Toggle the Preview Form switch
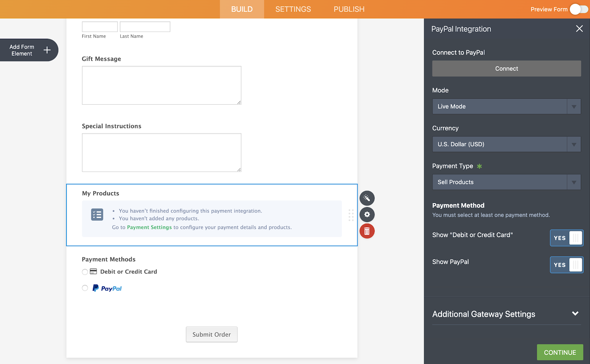The image size is (590, 364). 579,9
